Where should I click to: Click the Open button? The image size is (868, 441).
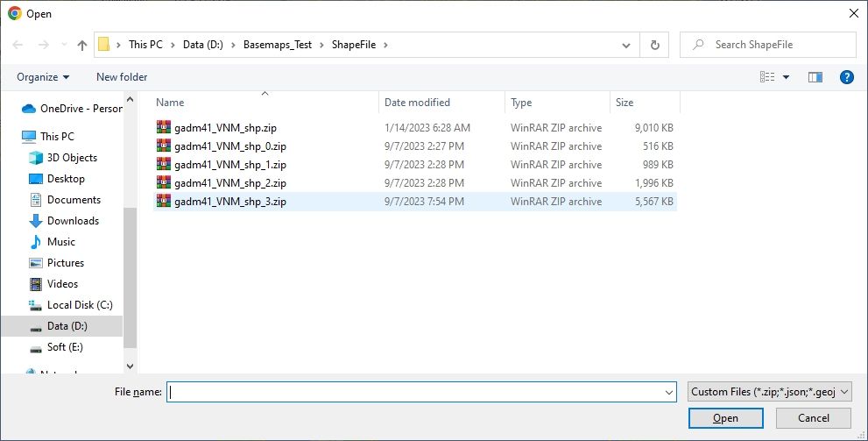[725, 418]
